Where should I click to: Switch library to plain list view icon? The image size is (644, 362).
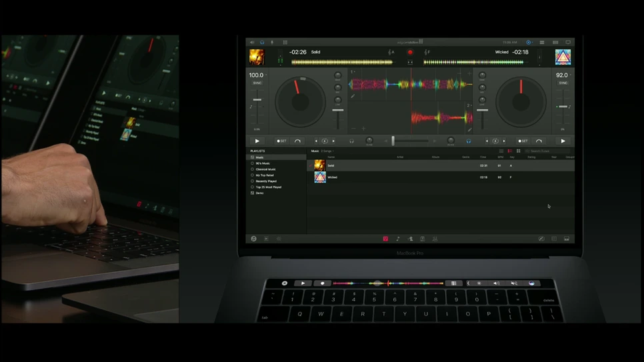[x=501, y=151]
